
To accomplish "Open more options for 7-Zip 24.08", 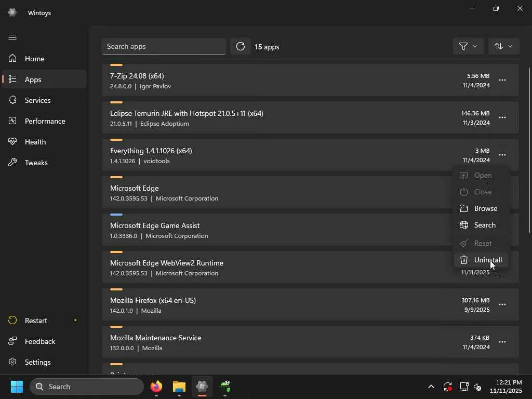I will pos(502,80).
